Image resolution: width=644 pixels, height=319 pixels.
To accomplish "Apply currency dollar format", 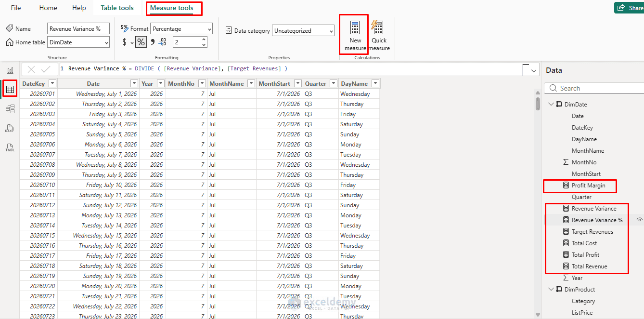I will click(x=124, y=42).
